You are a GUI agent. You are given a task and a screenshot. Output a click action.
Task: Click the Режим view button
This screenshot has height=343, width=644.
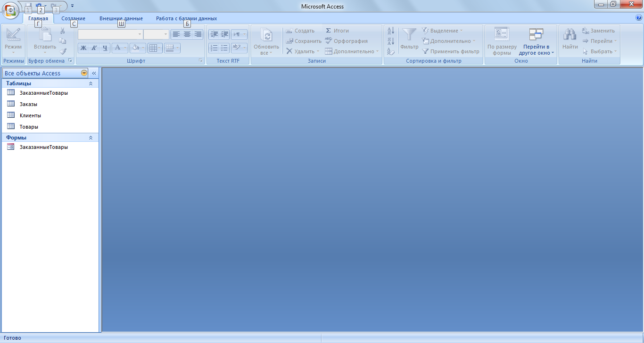(x=13, y=41)
